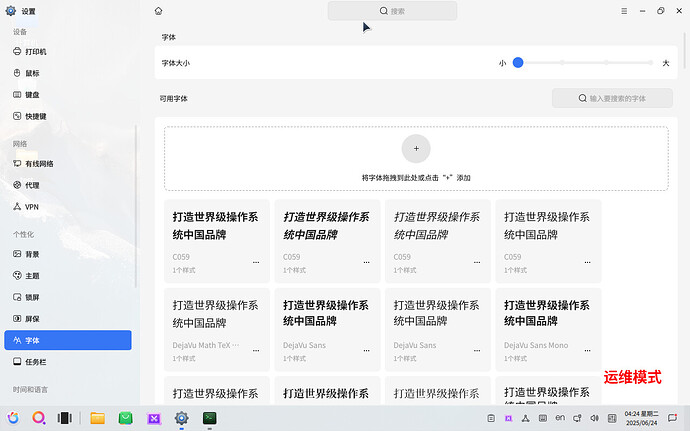Image resolution: width=690 pixels, height=431 pixels.
Task: Open 快捷键 shortcuts settings
Action: tap(68, 116)
